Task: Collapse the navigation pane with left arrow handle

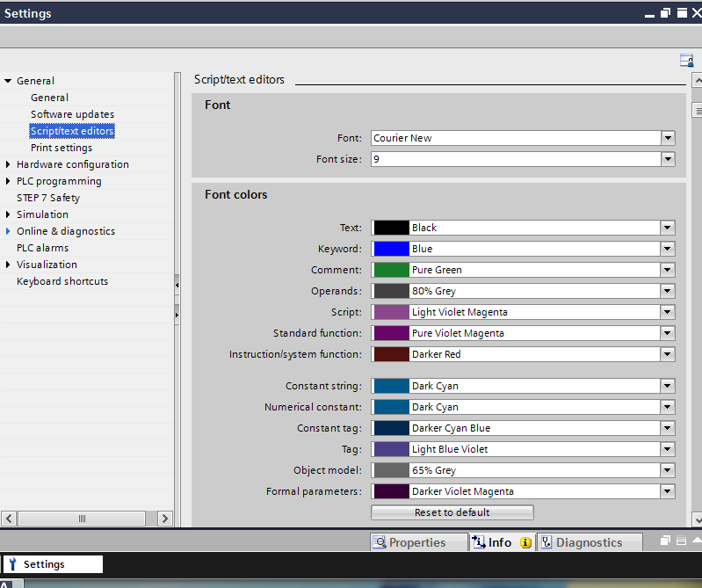Action: tap(177, 285)
